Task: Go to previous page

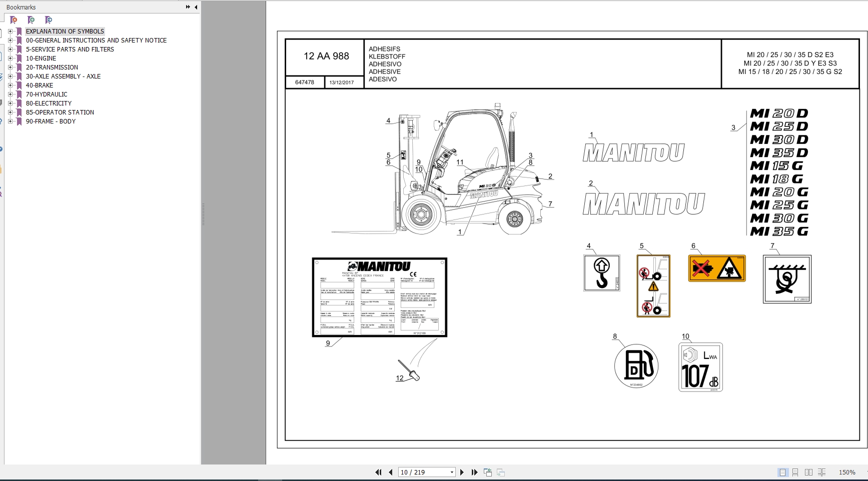Action: point(391,472)
